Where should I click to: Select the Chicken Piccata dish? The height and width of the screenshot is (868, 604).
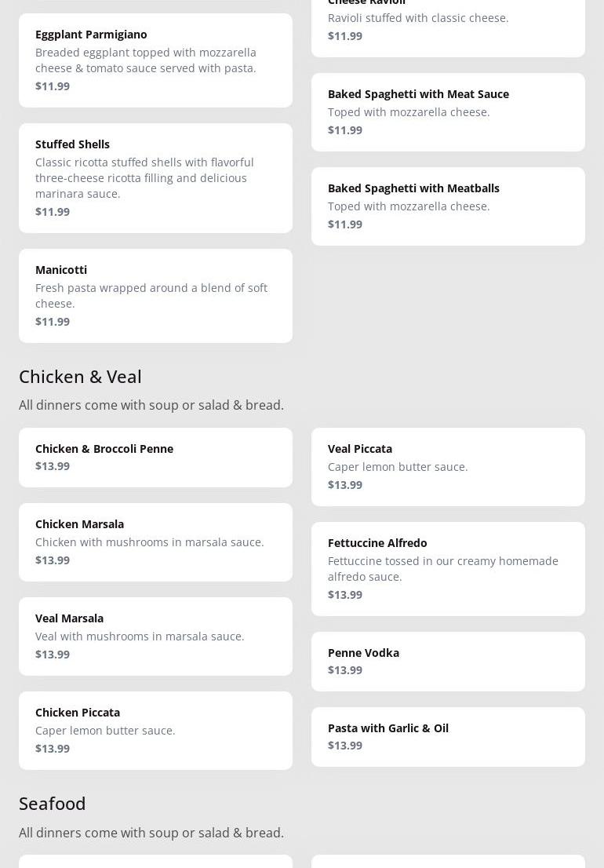[x=155, y=731]
